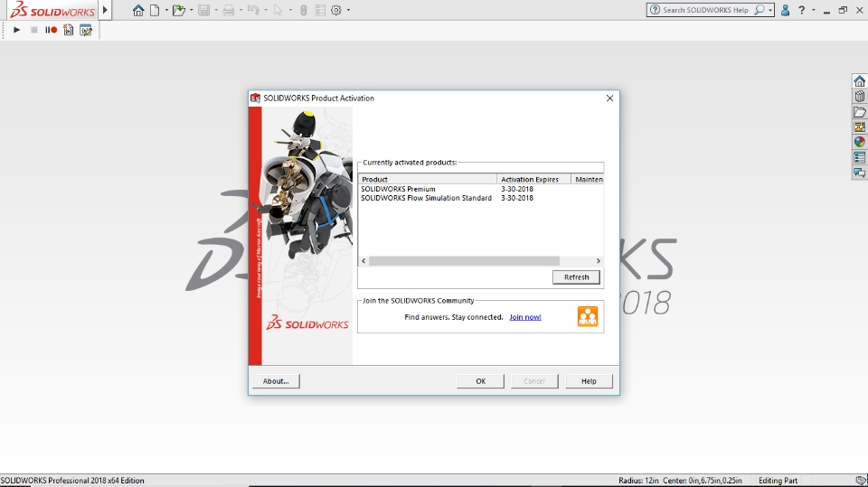Open dropdown arrow beside Help icon
This screenshot has width=868, height=487.
pos(813,10)
